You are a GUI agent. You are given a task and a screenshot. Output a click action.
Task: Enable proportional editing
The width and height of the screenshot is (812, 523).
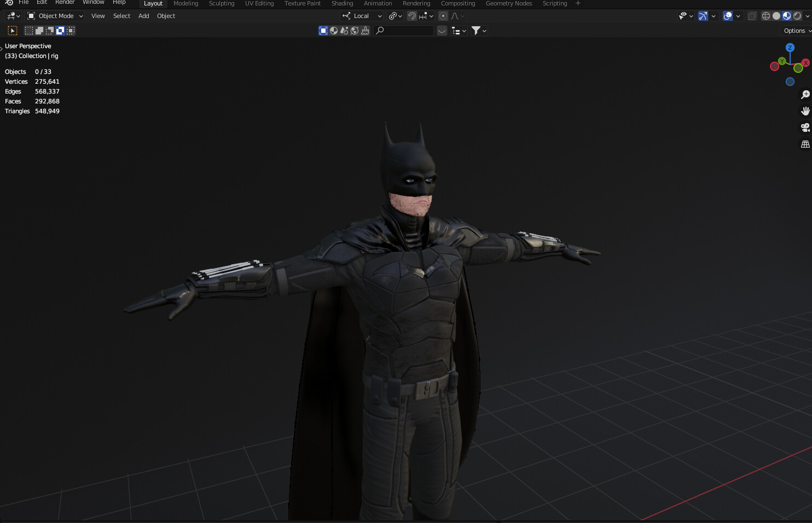pyautogui.click(x=443, y=16)
